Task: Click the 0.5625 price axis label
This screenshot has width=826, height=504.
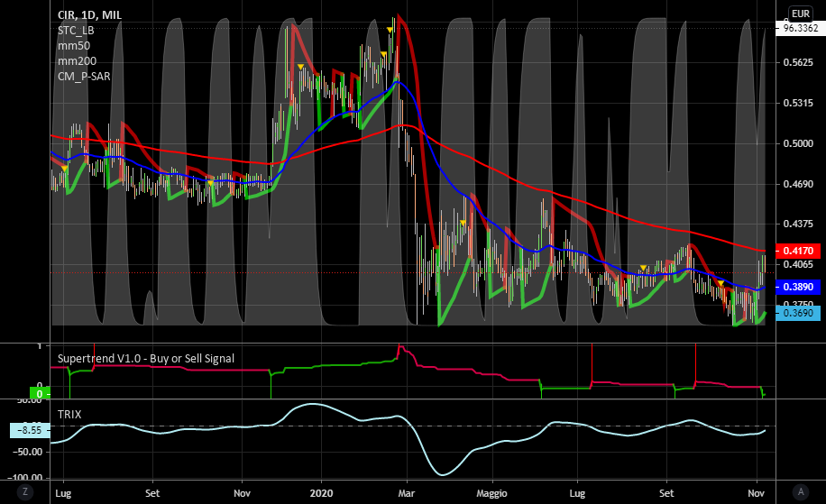Action: click(x=798, y=63)
